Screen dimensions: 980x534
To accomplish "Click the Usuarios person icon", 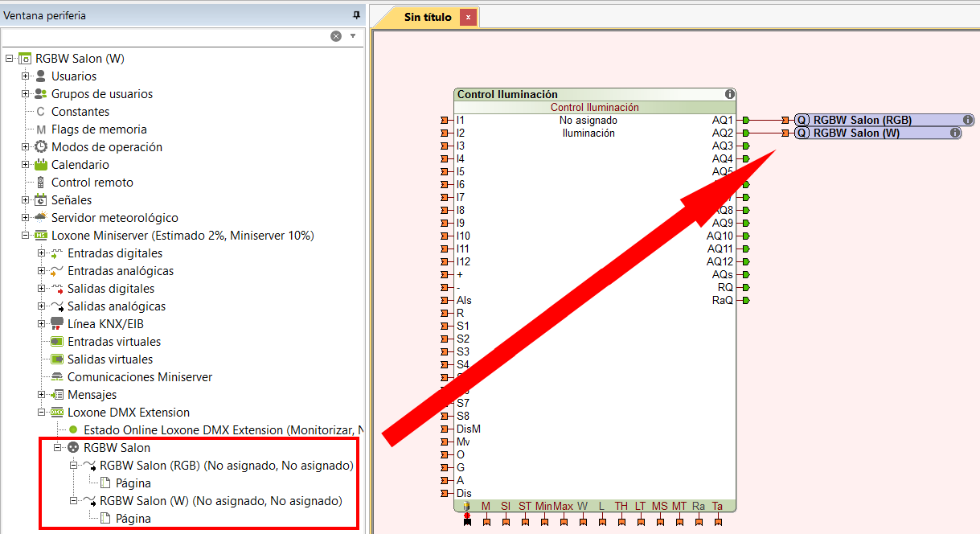I will click(41, 76).
